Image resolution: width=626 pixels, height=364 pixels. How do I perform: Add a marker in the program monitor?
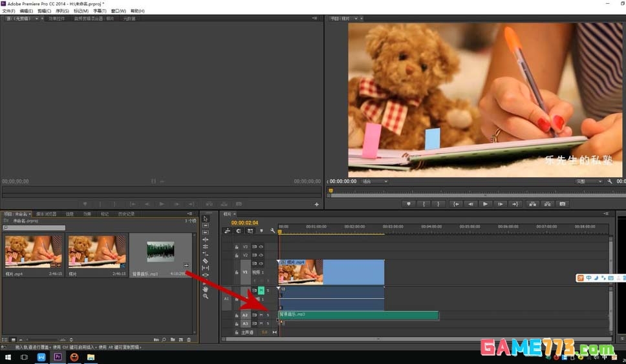408,204
